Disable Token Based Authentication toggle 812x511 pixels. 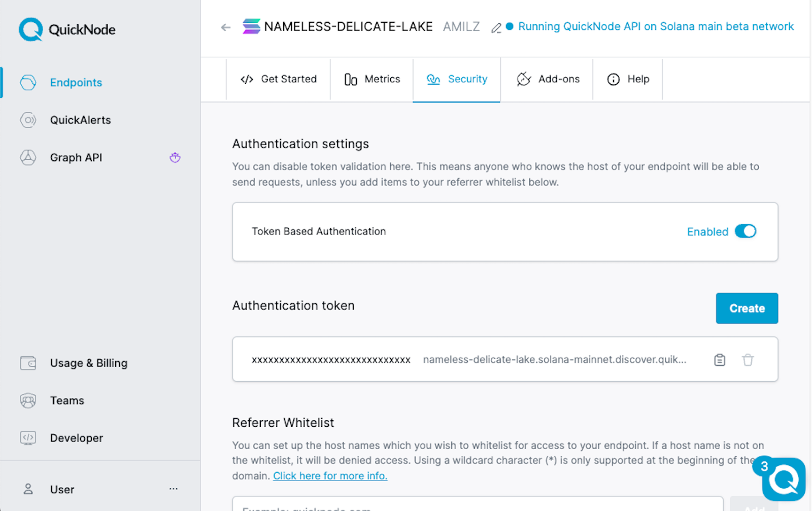(x=746, y=231)
